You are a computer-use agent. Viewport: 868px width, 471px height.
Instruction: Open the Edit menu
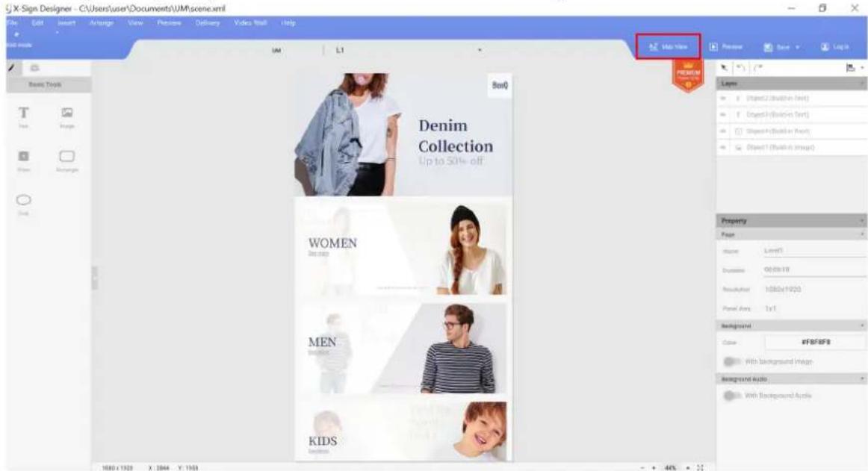(37, 22)
